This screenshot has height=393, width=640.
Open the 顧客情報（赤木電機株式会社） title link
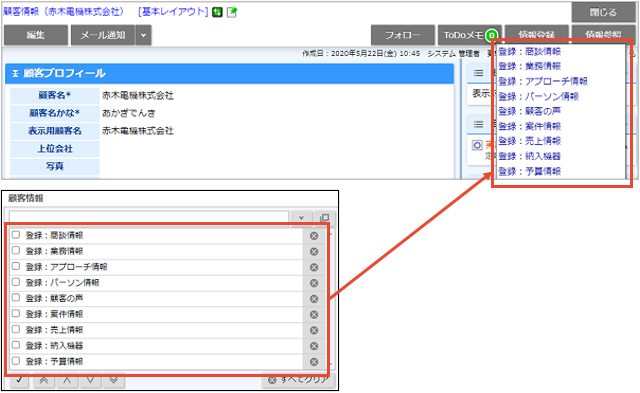click(x=64, y=12)
